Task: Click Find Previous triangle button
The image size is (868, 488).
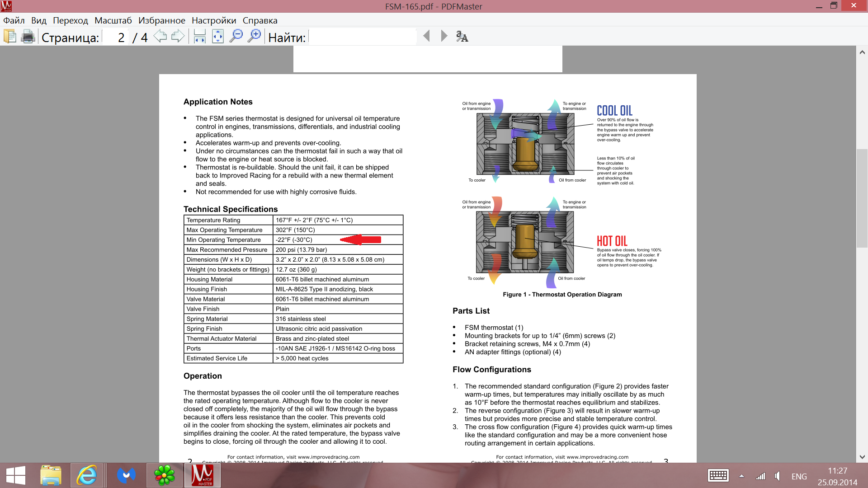Action: 426,36
